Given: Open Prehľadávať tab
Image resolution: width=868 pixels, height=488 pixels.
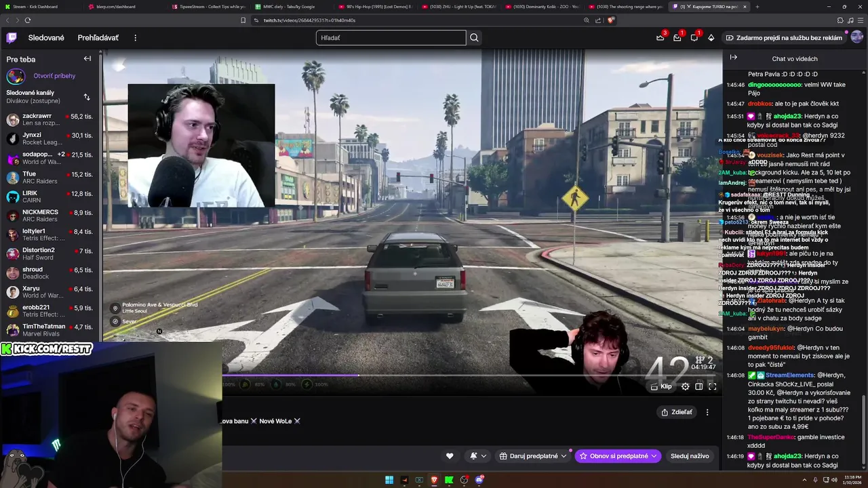Looking at the screenshot, I should [x=98, y=38].
